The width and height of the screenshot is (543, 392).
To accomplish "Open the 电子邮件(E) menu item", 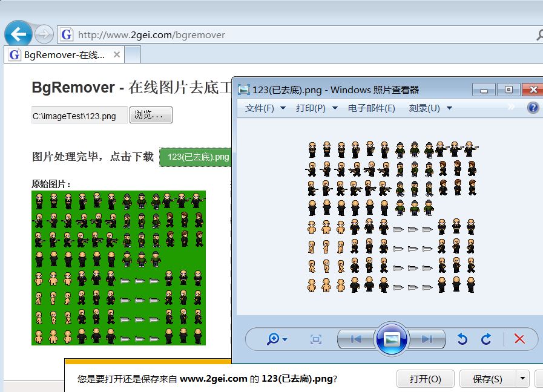I will pos(371,108).
